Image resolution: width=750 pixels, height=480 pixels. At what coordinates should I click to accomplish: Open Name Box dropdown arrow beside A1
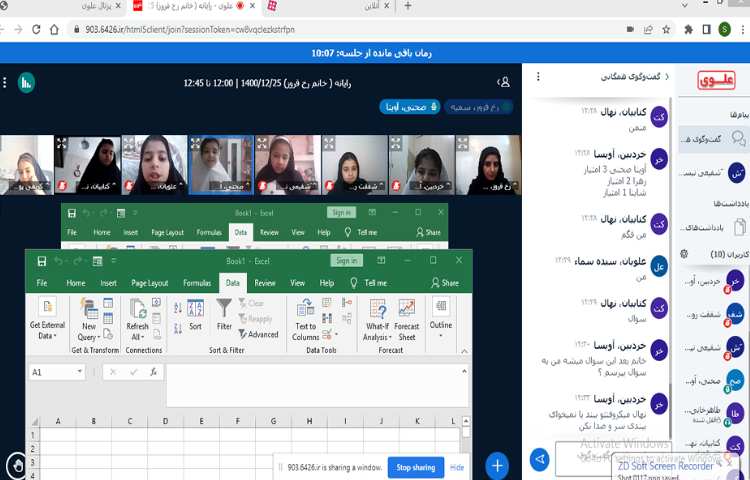point(79,371)
